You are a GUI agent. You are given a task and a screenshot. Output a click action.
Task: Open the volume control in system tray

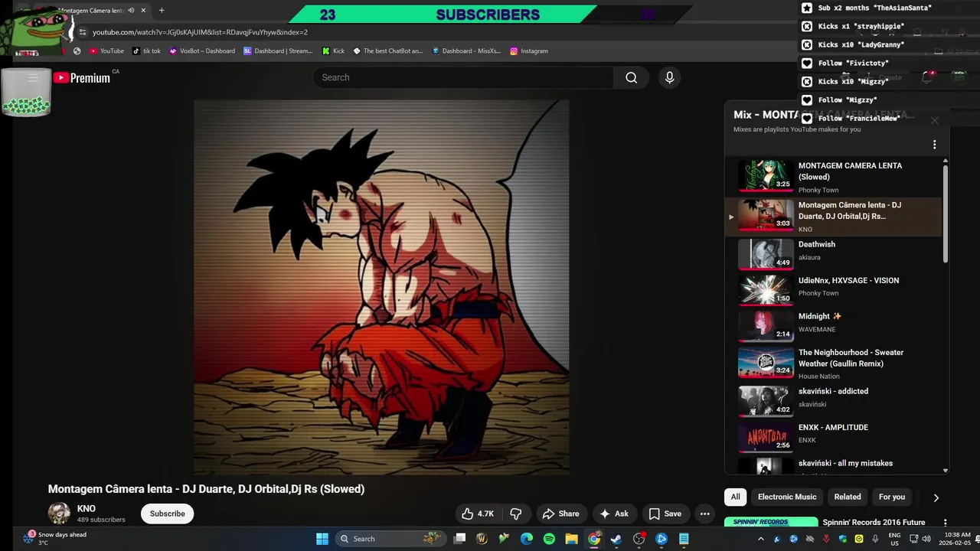point(926,539)
